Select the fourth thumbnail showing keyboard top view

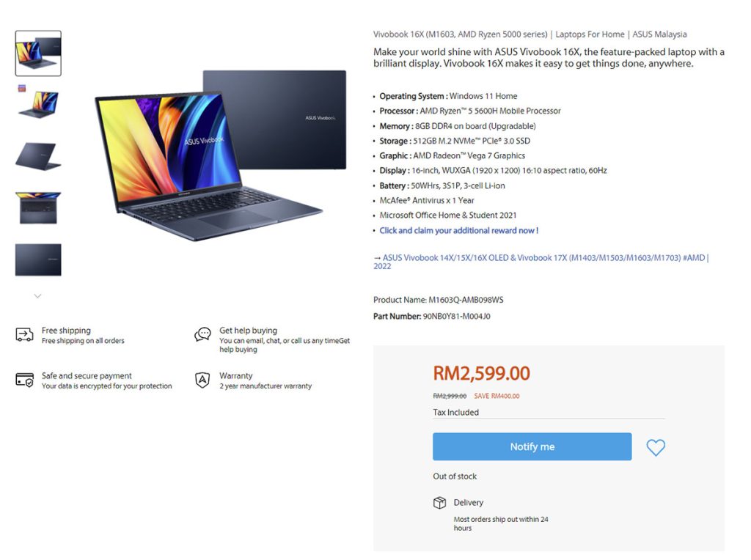coord(38,207)
